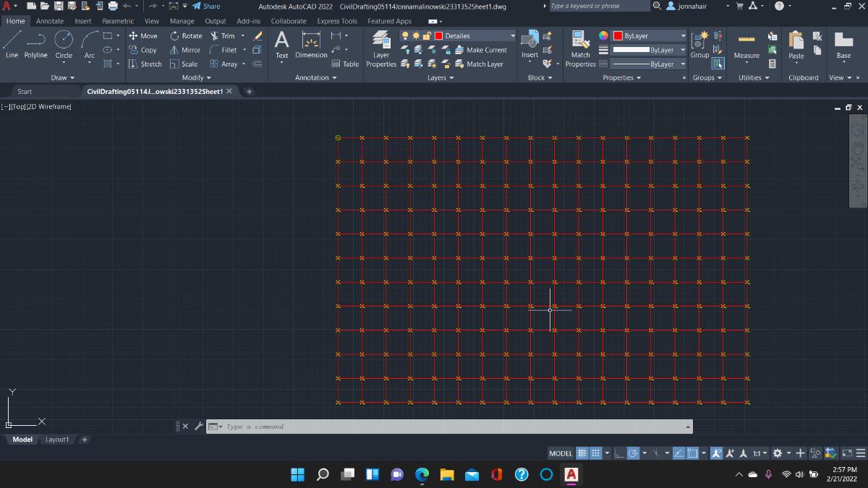Switch to the Annotate ribbon tab
Screen dimensions: 868x488
(x=50, y=21)
